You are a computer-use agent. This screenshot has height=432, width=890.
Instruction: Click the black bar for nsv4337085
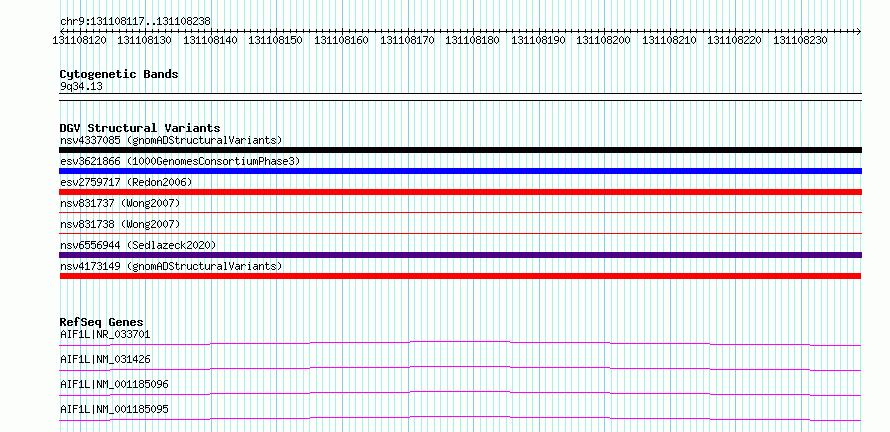coord(460,150)
